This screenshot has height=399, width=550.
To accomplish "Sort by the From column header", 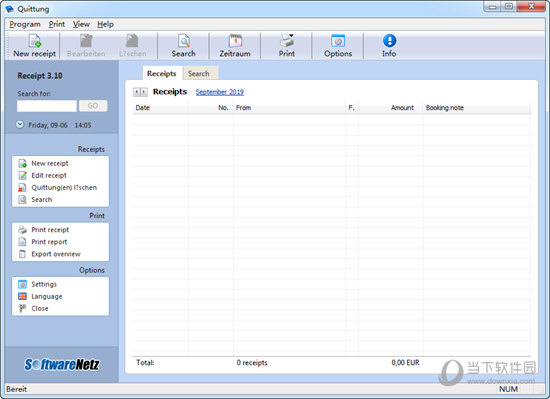I will 289,108.
